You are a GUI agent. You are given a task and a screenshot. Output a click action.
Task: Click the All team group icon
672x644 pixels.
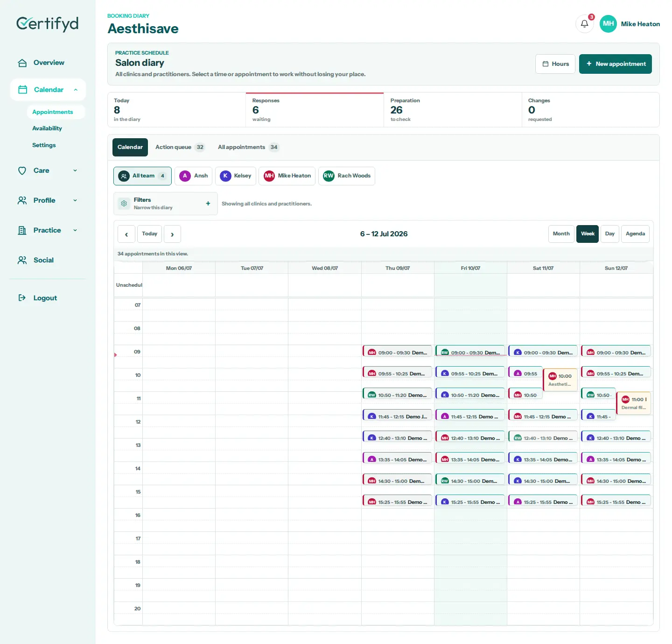124,176
